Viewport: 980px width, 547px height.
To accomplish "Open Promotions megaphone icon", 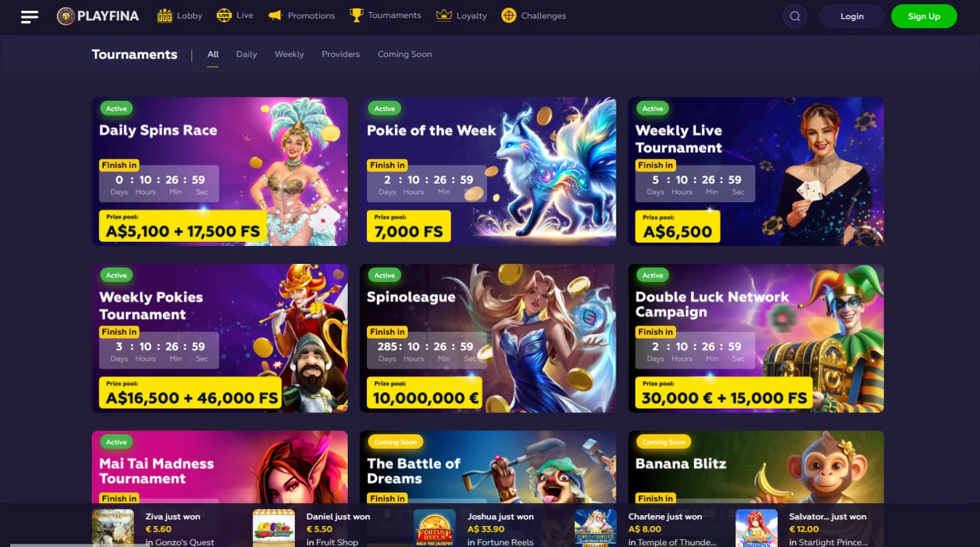I will click(x=275, y=15).
